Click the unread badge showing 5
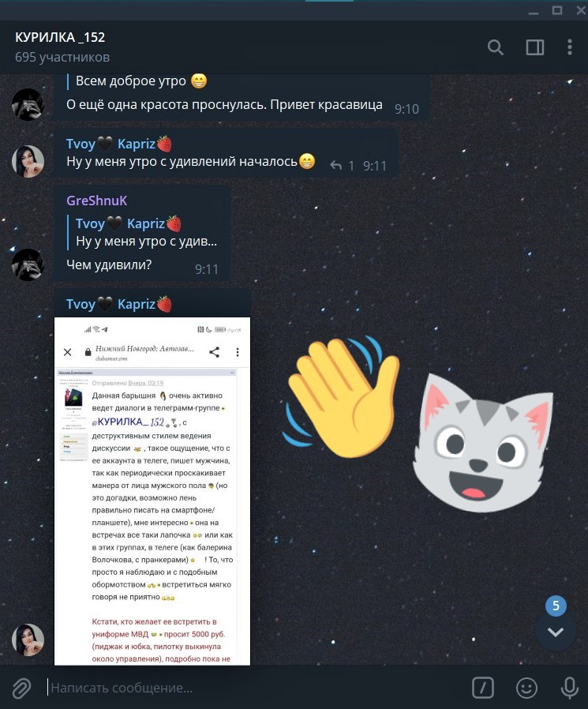This screenshot has width=588, height=709. [x=556, y=606]
